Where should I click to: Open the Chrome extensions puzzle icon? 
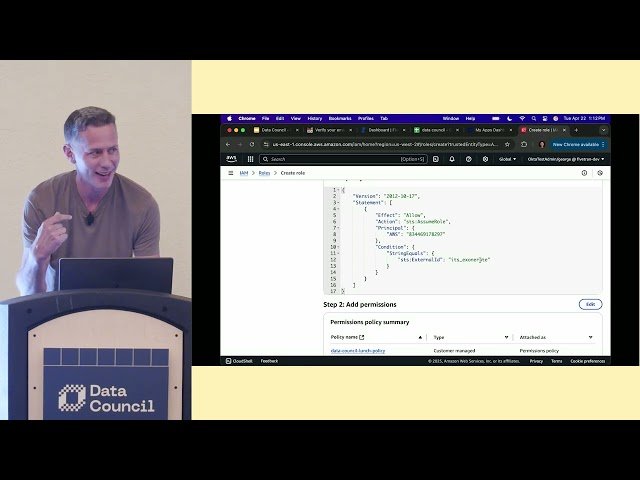(524, 144)
